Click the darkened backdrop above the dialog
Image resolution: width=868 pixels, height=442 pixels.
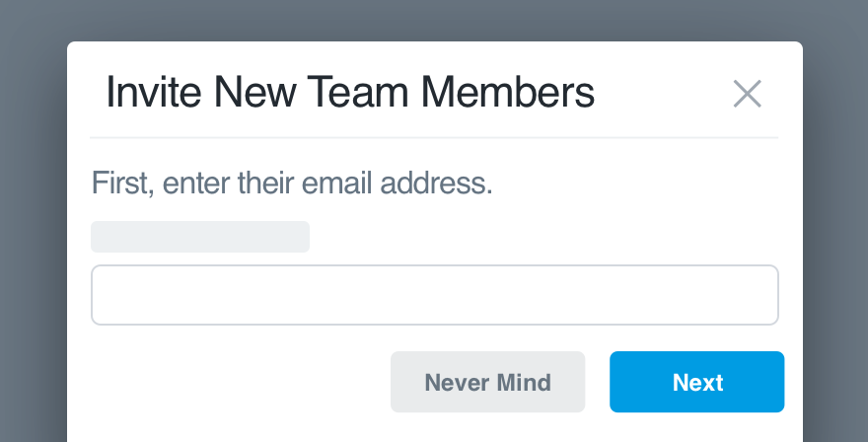tap(434, 20)
